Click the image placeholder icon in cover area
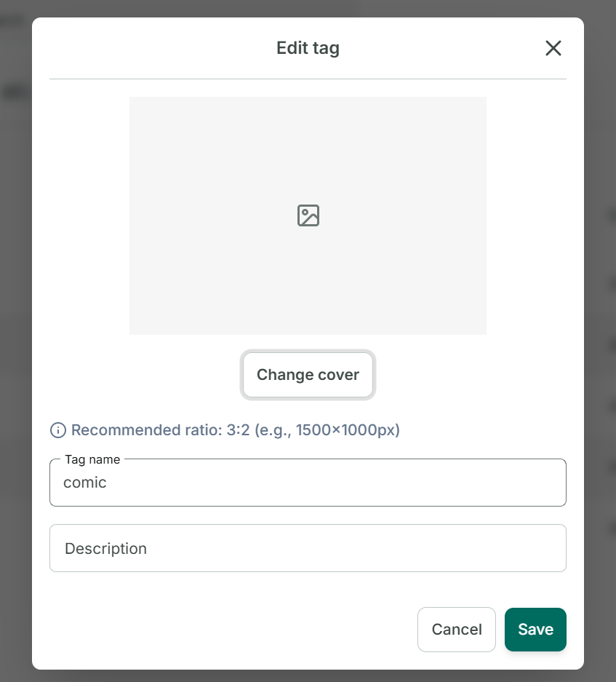 (308, 215)
